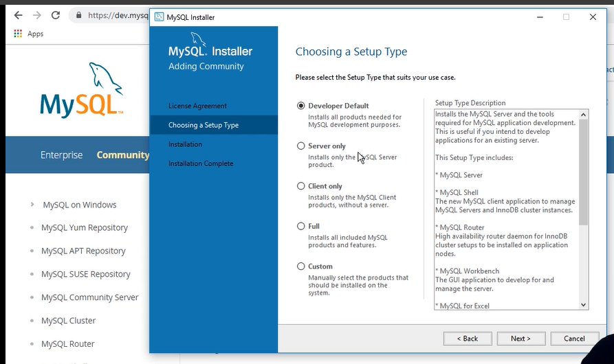Open MySQL Router link
The height and width of the screenshot is (364, 614).
click(x=68, y=343)
